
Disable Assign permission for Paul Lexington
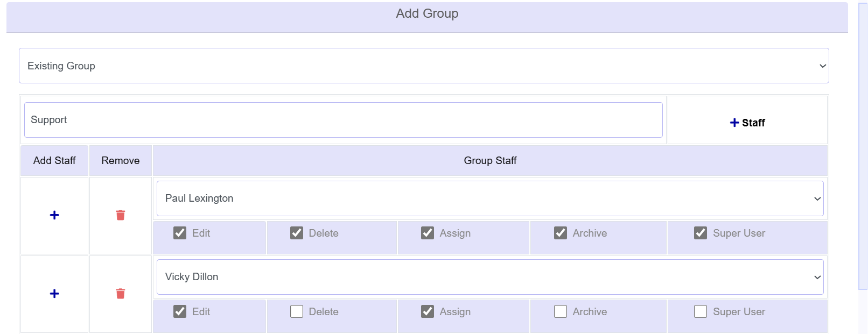[x=428, y=233]
